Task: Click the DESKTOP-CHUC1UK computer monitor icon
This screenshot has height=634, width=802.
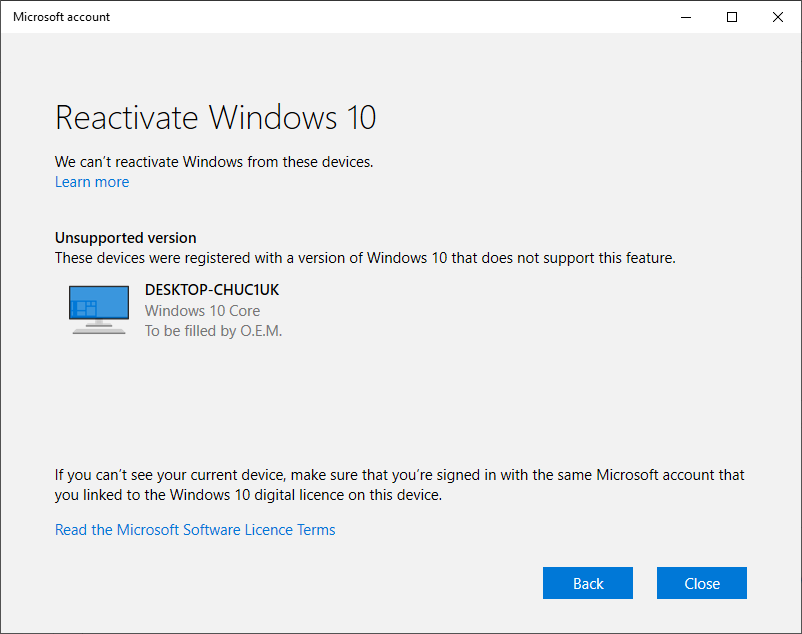Action: coord(99,309)
